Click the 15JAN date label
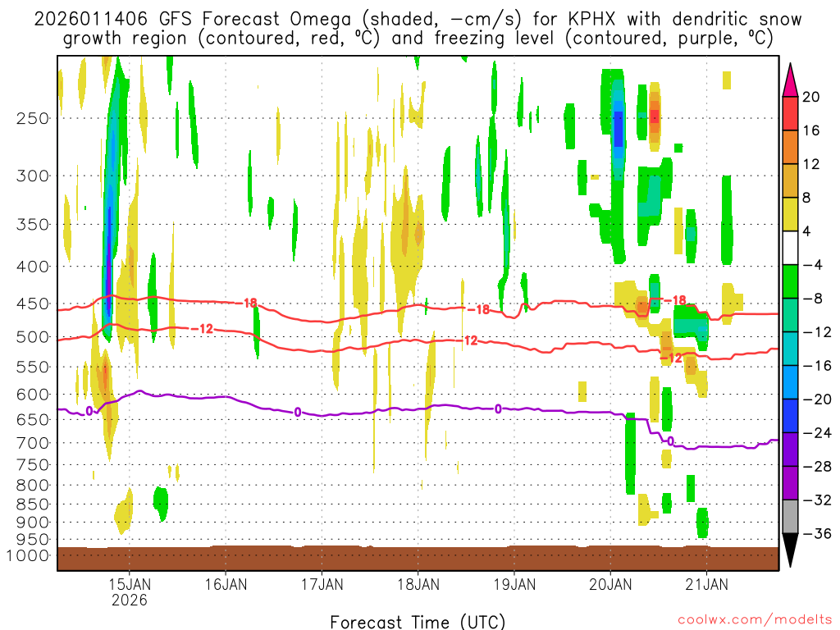Image resolution: width=840 pixels, height=630 pixels. coord(129,584)
